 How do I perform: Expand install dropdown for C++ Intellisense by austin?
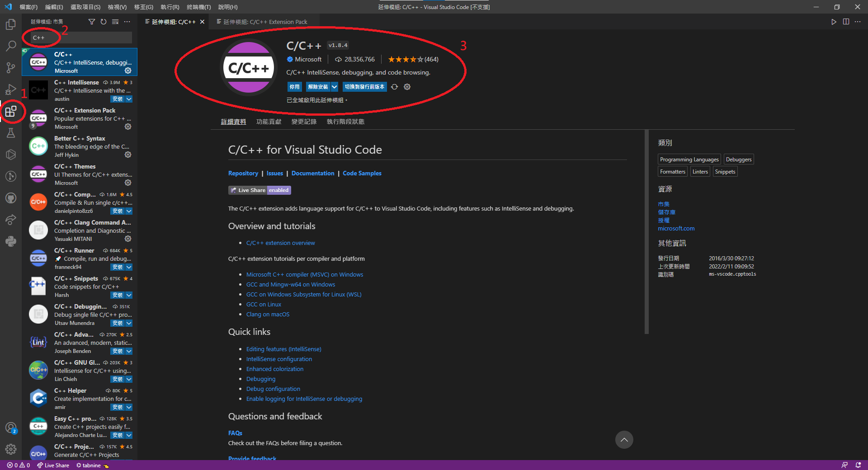[129, 99]
